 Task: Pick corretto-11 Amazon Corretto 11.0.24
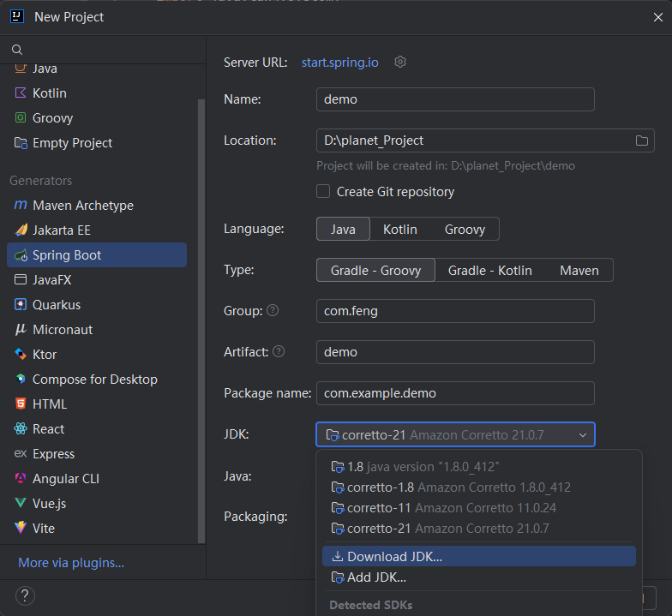[478, 507]
